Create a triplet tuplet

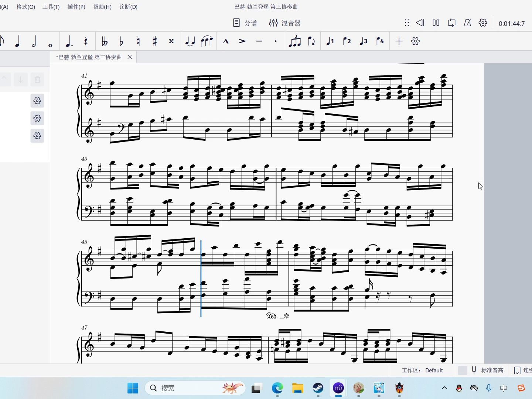294,41
